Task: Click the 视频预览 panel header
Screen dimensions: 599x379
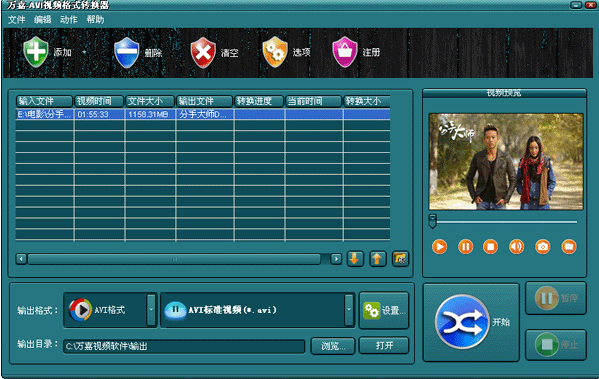Action: (x=504, y=93)
